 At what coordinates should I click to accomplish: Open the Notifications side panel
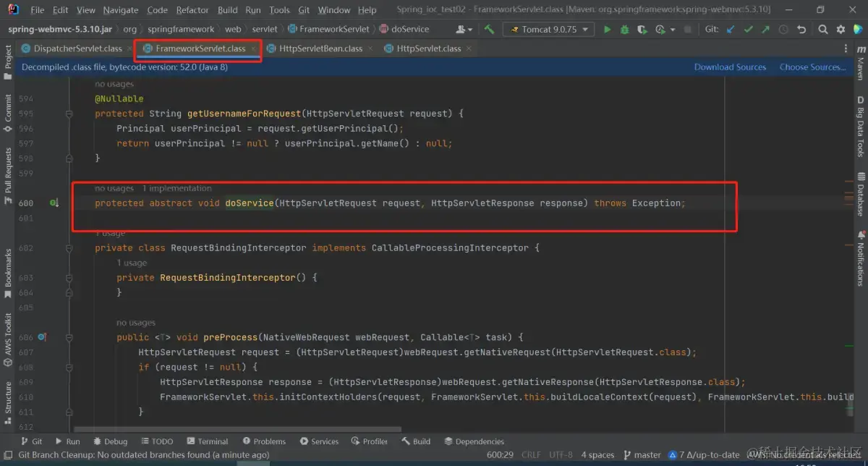[x=861, y=259]
